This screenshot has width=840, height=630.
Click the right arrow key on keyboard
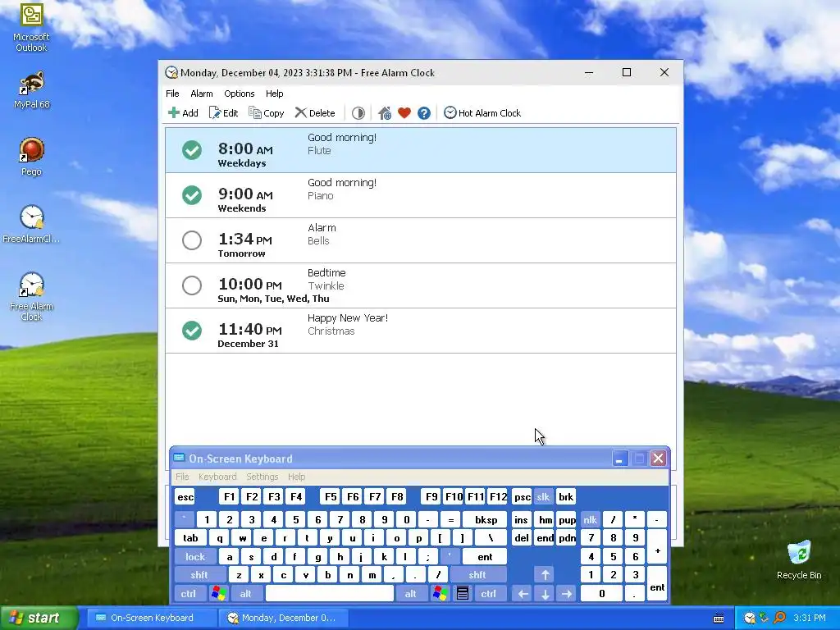click(567, 594)
